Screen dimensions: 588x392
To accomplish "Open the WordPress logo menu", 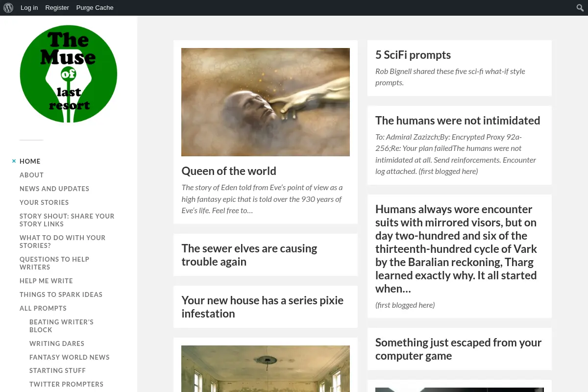I will [x=8, y=8].
